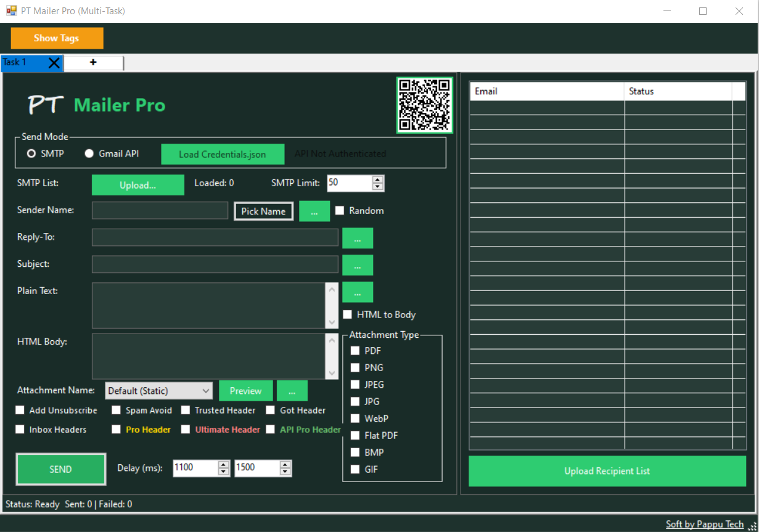Open ellipsis picker next to Sender Name

(x=314, y=211)
